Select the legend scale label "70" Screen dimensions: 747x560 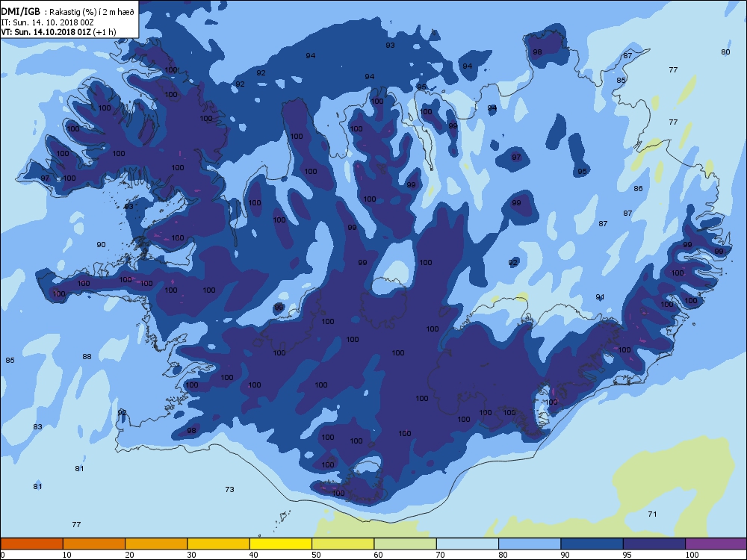pyautogui.click(x=441, y=555)
